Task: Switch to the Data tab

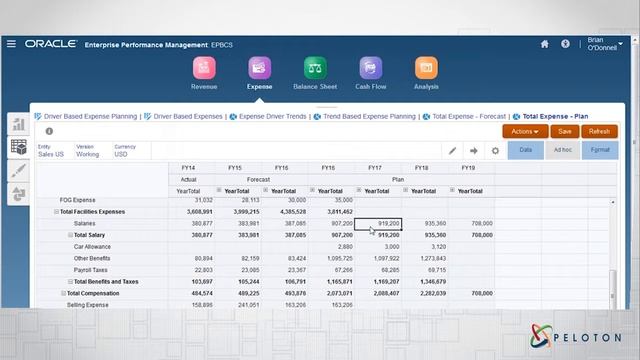Action: [526, 150]
